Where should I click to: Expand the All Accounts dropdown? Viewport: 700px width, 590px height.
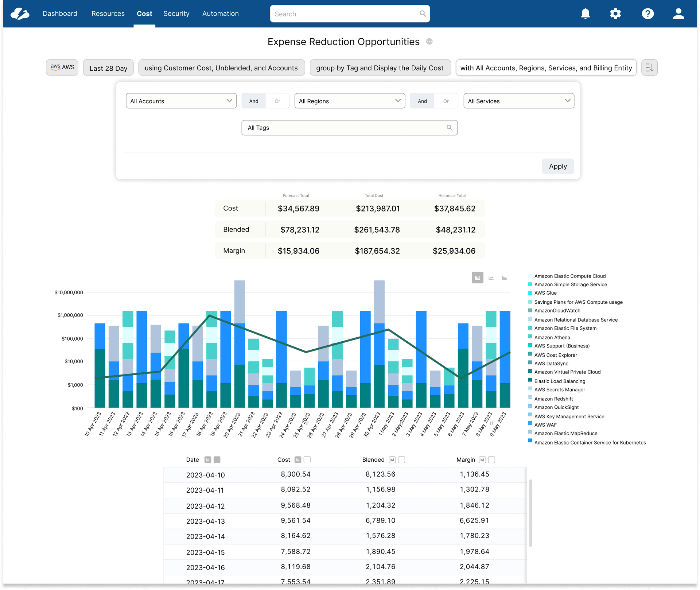pyautogui.click(x=181, y=101)
